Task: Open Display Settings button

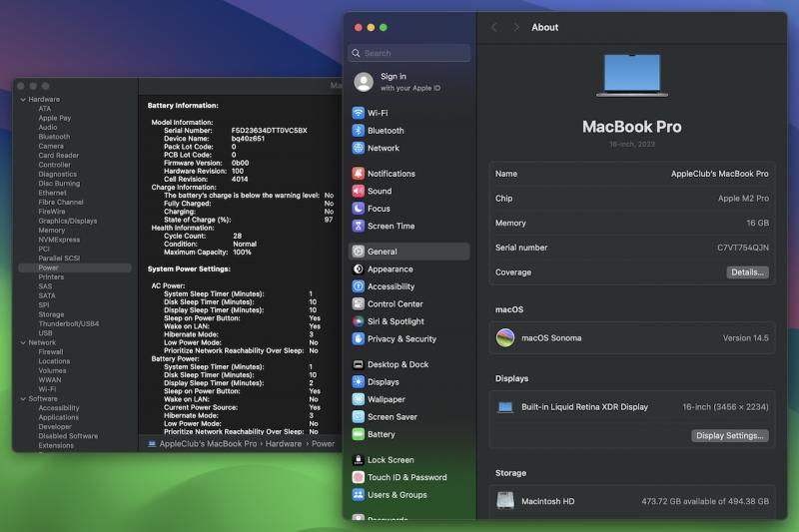Action: pos(729,436)
